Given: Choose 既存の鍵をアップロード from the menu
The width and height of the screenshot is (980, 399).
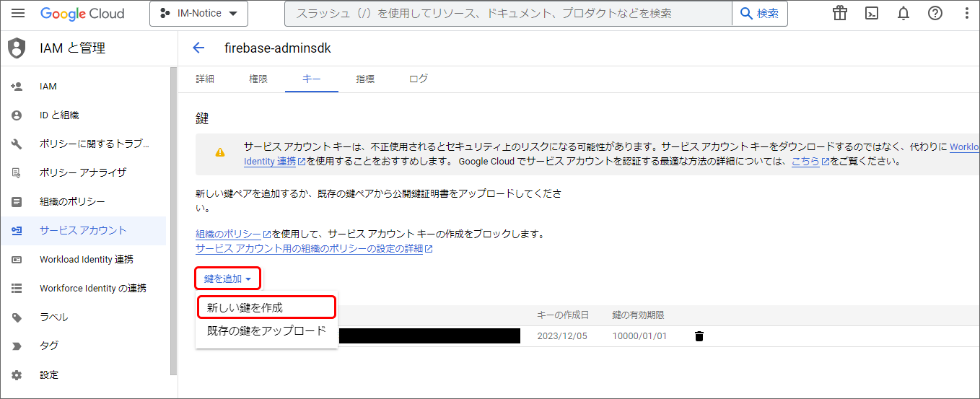Looking at the screenshot, I should pyautogui.click(x=267, y=331).
